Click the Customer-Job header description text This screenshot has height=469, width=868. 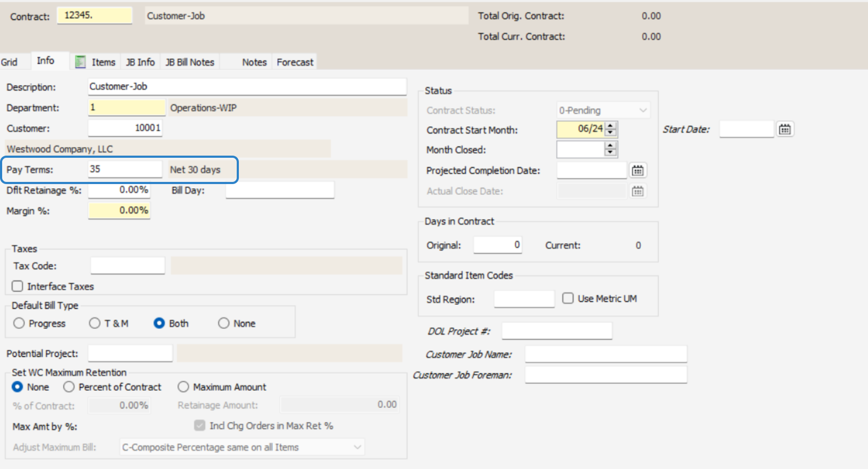176,16
